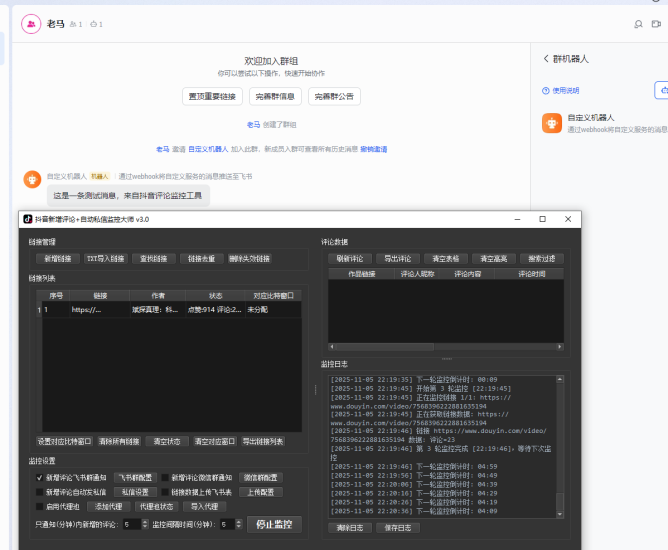Sort by 对应比特窗口 column header

point(273,296)
